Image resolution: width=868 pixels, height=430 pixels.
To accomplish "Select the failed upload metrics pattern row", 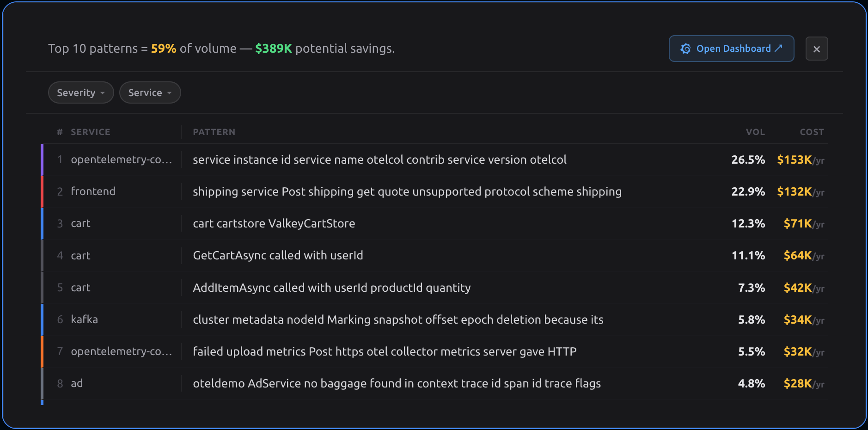I will click(x=384, y=351).
